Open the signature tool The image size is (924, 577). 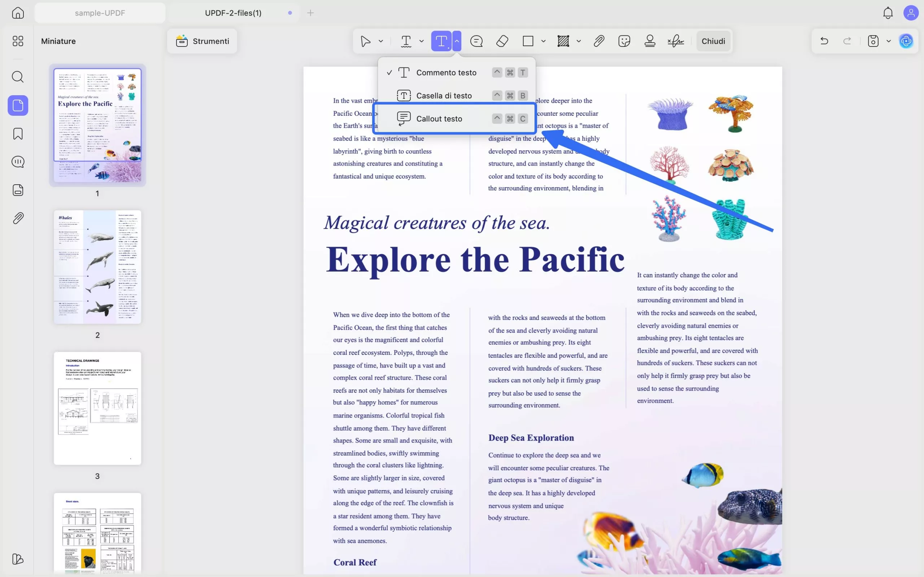point(675,41)
